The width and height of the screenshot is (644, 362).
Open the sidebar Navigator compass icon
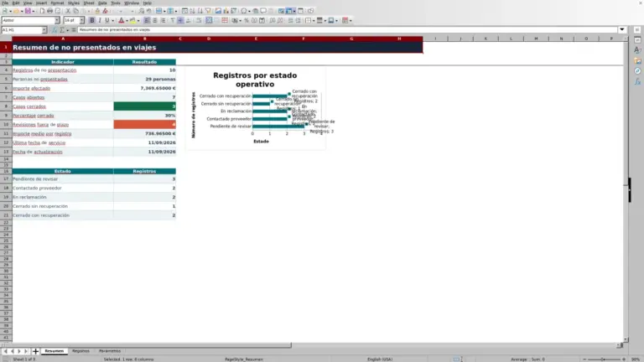637,71
